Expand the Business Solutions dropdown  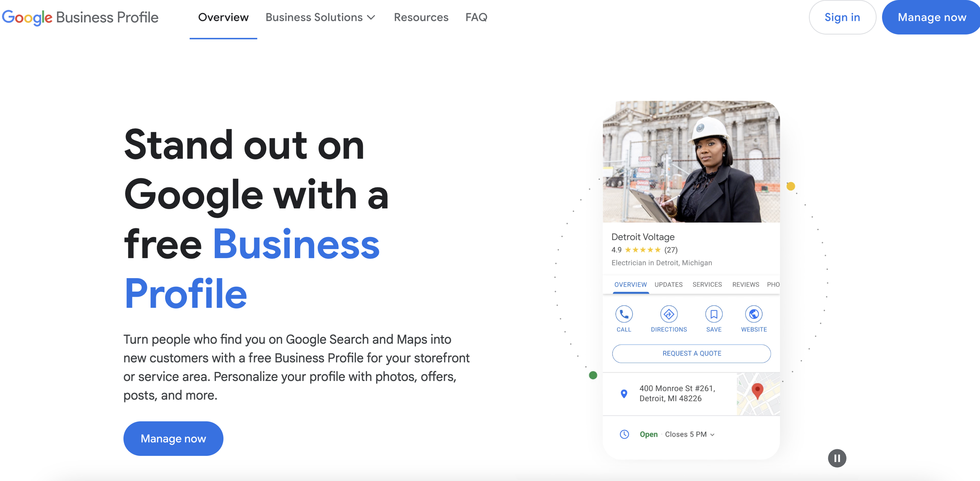pos(320,17)
